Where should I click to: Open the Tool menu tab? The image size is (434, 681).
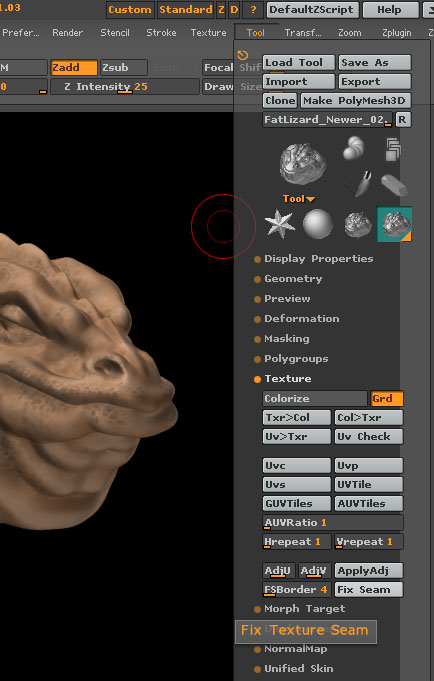(255, 33)
